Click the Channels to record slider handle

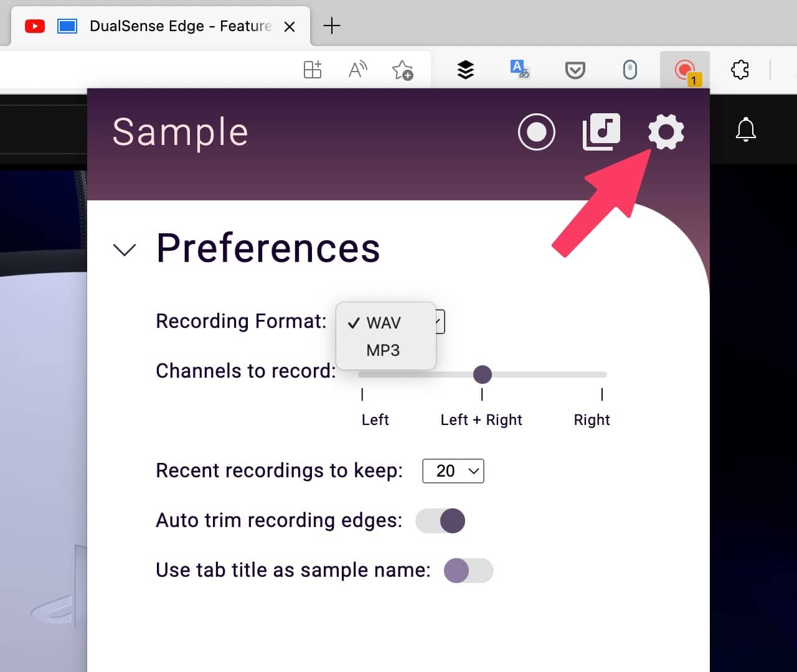[x=482, y=375]
